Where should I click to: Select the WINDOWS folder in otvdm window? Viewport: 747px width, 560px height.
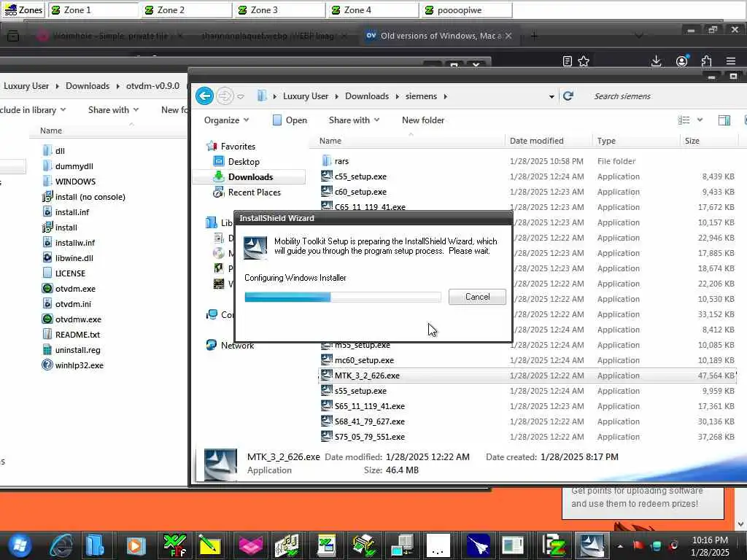pos(75,182)
